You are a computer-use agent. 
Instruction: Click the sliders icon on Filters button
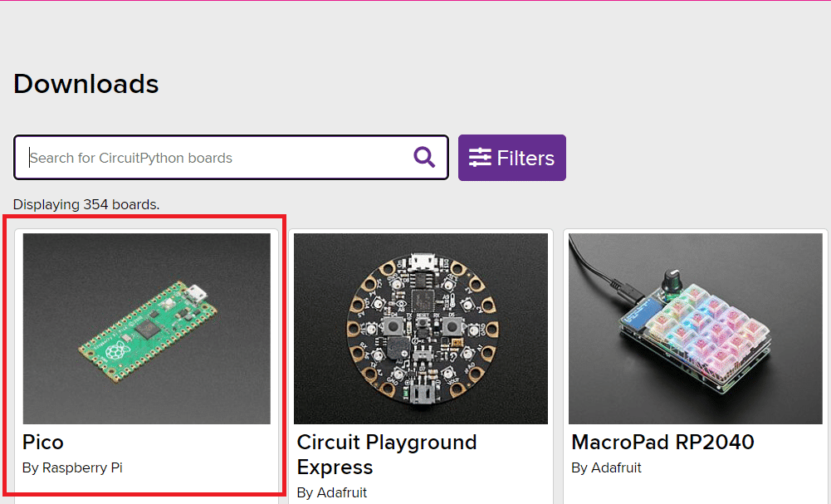pos(480,158)
